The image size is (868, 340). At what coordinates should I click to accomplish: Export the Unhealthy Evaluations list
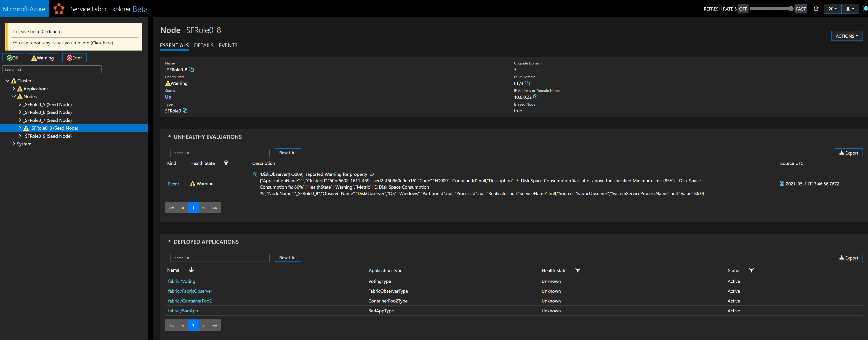point(848,153)
